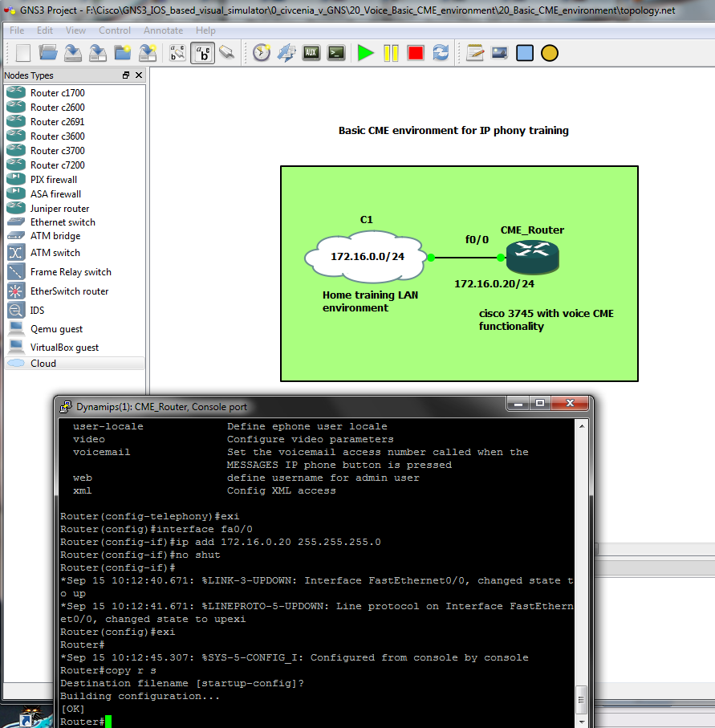The width and height of the screenshot is (715, 728).
Task: Open the Edit menu
Action: click(x=45, y=31)
